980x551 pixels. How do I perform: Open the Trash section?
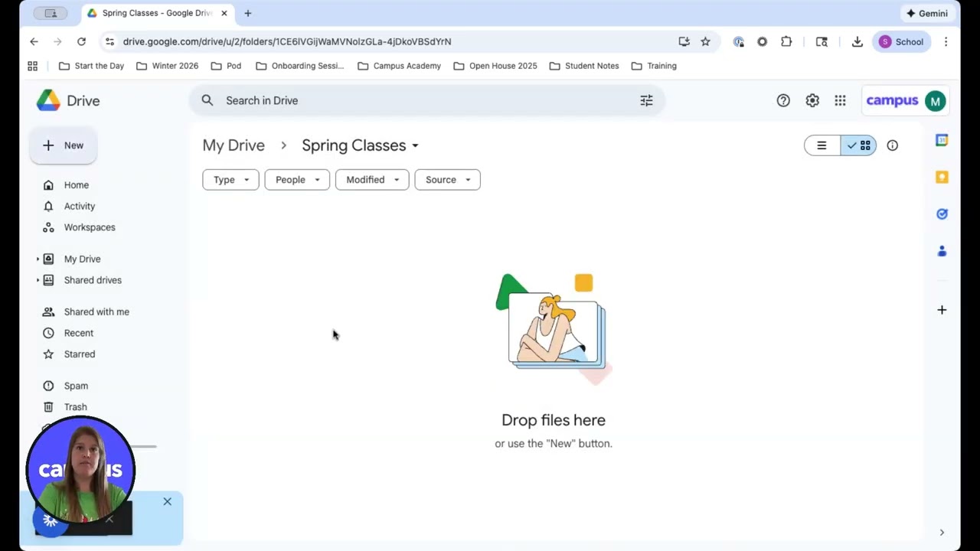(75, 407)
